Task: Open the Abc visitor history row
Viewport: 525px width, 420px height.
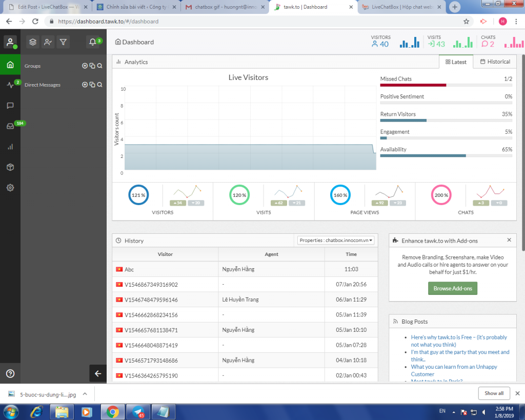Action: (x=245, y=269)
